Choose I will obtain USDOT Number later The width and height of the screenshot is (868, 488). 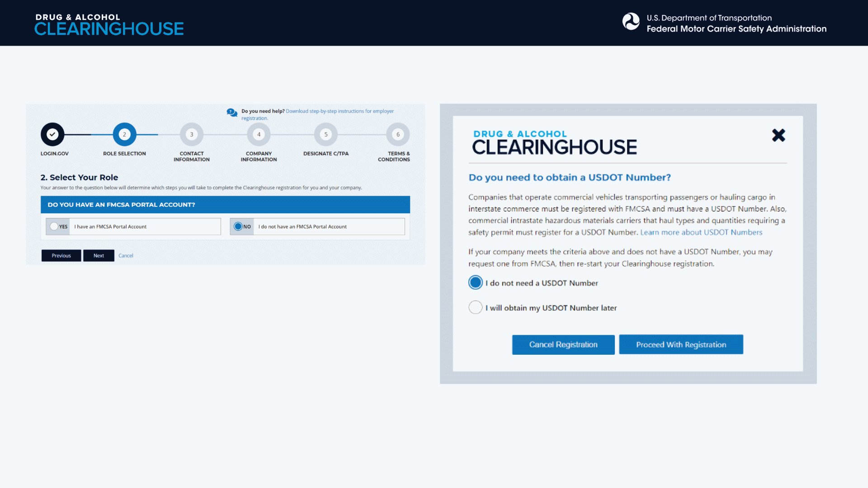pyautogui.click(x=476, y=307)
